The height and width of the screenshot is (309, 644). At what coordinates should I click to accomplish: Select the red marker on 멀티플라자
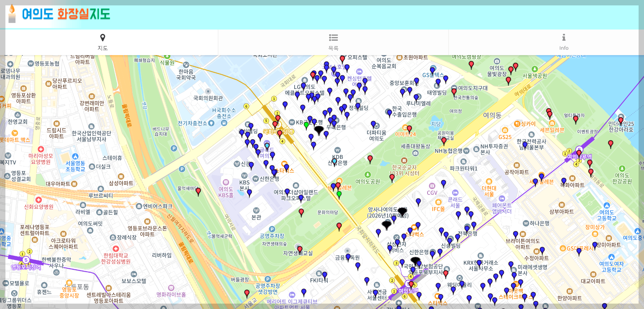[x=576, y=119]
